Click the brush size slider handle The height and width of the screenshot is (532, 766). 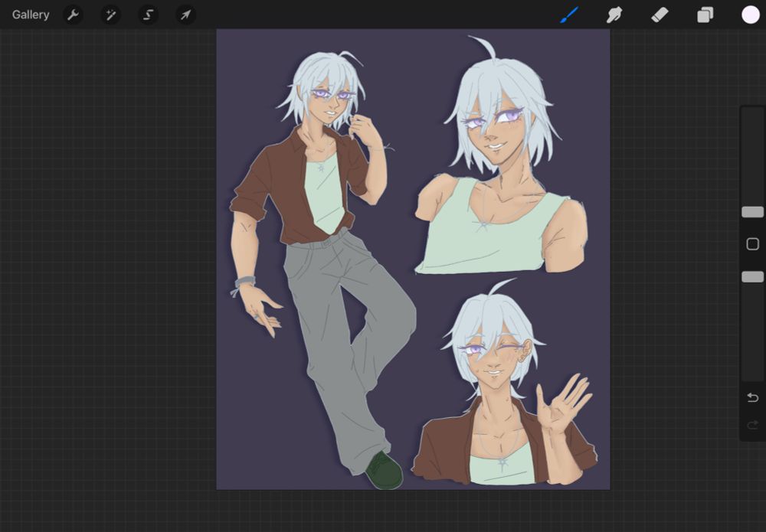click(752, 212)
